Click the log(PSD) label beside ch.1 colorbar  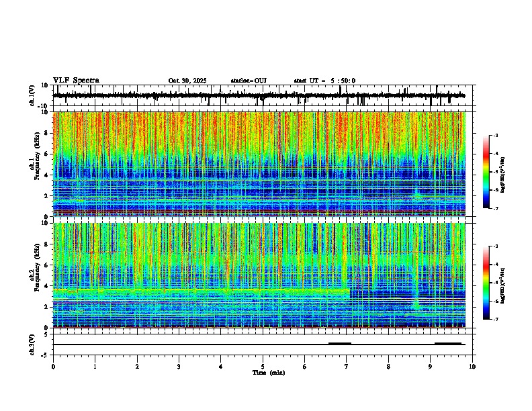(x=503, y=175)
